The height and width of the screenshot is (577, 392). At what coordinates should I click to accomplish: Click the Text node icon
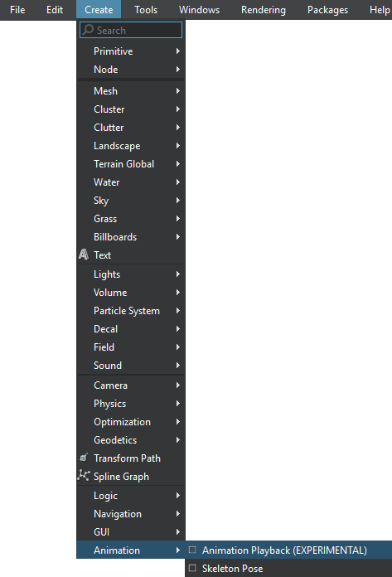click(x=84, y=255)
